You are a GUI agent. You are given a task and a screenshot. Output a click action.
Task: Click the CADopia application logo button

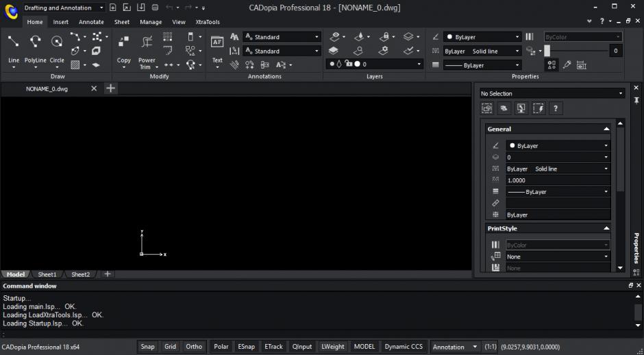point(11,12)
